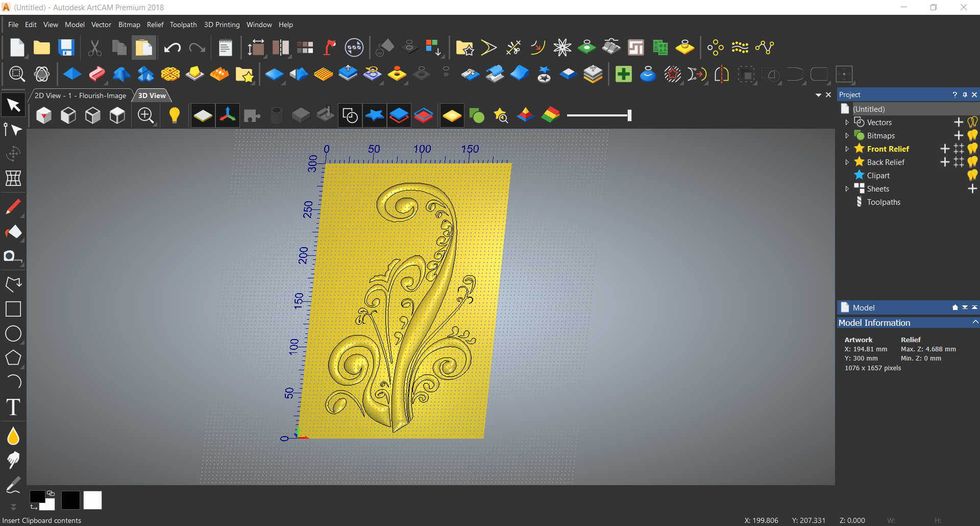Expand the Vectors tree node
The image size is (980, 526).
coord(847,122)
